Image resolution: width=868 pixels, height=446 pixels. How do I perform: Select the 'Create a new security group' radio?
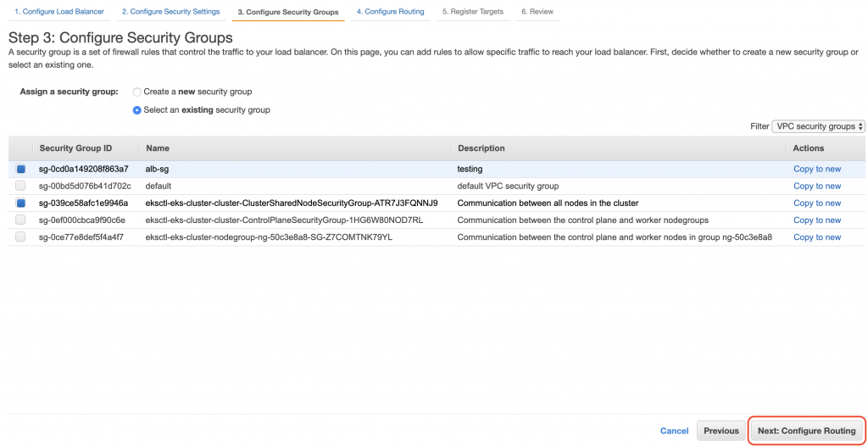coord(137,92)
